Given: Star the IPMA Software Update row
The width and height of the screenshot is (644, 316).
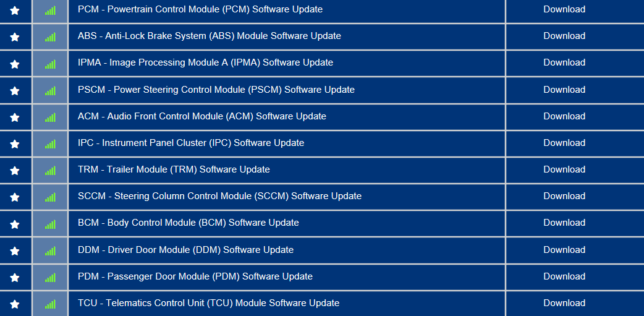Looking at the screenshot, I should tap(15, 64).
